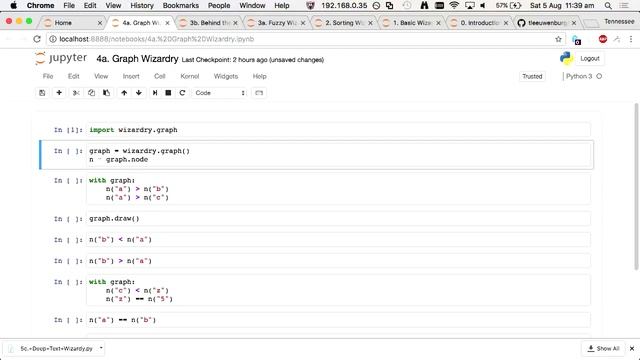The height and width of the screenshot is (360, 640).
Task: Copy selected cells icon
Action: 91,93
